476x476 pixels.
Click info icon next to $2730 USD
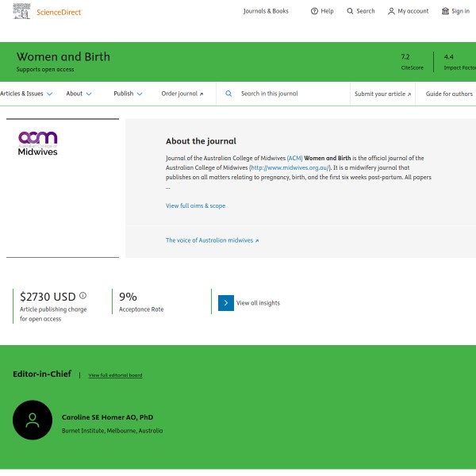[x=83, y=296]
